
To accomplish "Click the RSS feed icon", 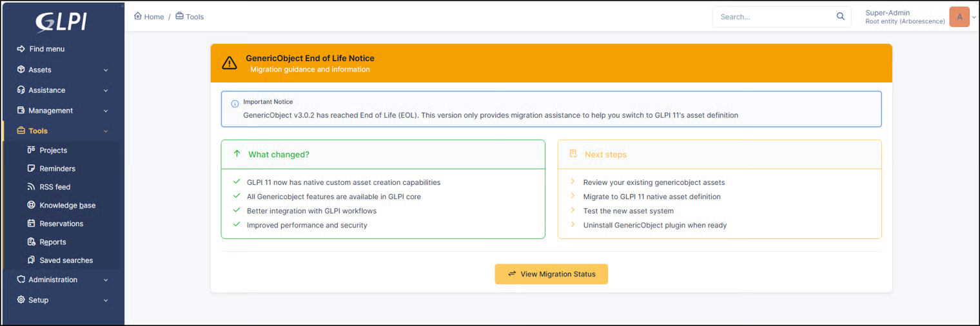I will click(x=31, y=187).
